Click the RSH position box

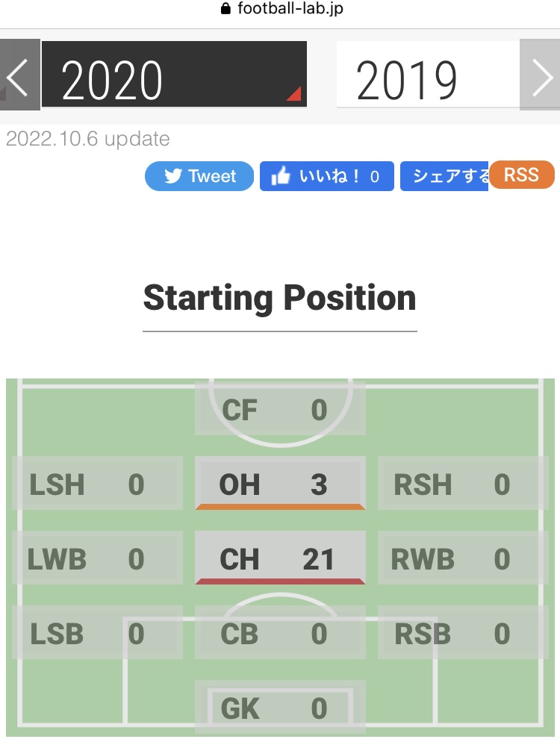(463, 483)
